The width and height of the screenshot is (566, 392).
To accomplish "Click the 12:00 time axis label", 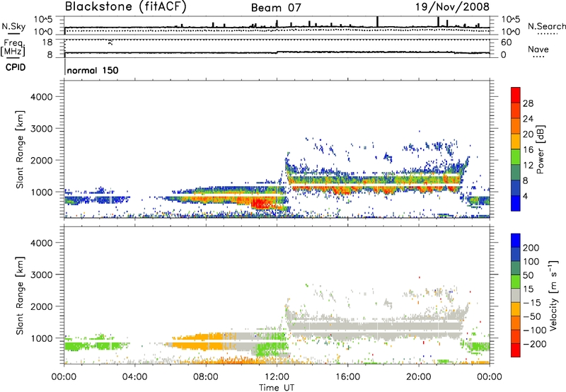I will (x=277, y=377).
